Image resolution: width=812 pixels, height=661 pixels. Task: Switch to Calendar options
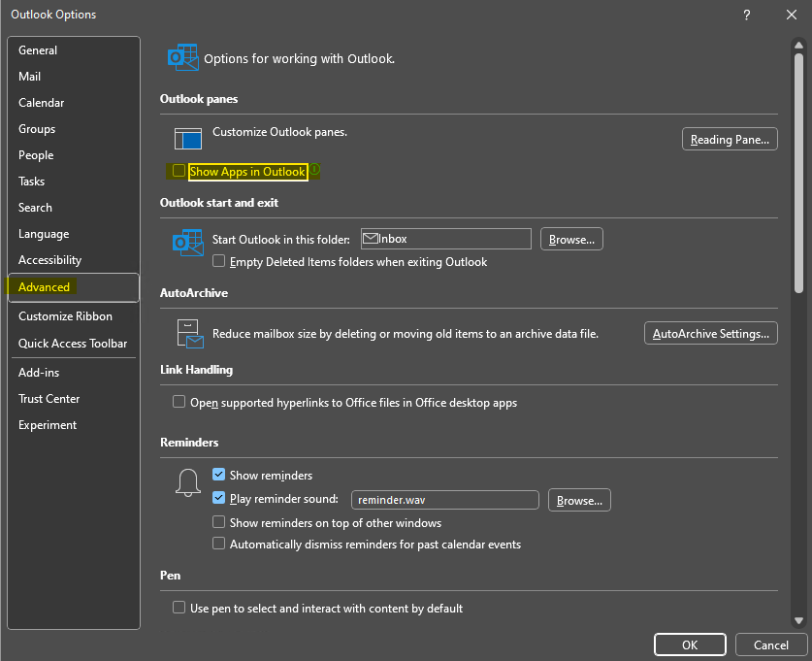(x=74, y=103)
